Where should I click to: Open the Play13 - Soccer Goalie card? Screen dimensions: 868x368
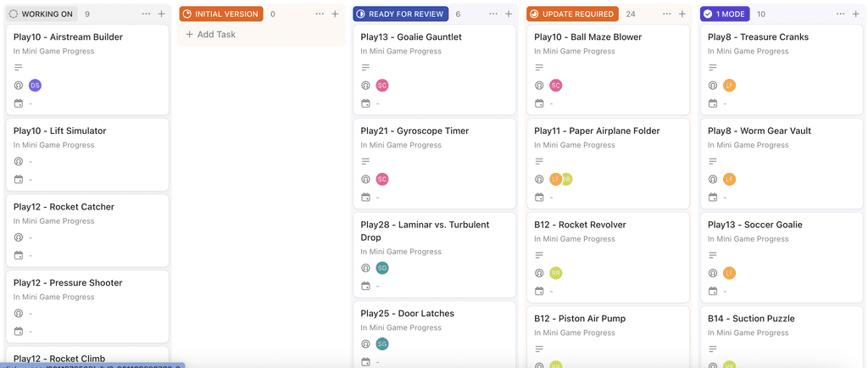[782, 257]
